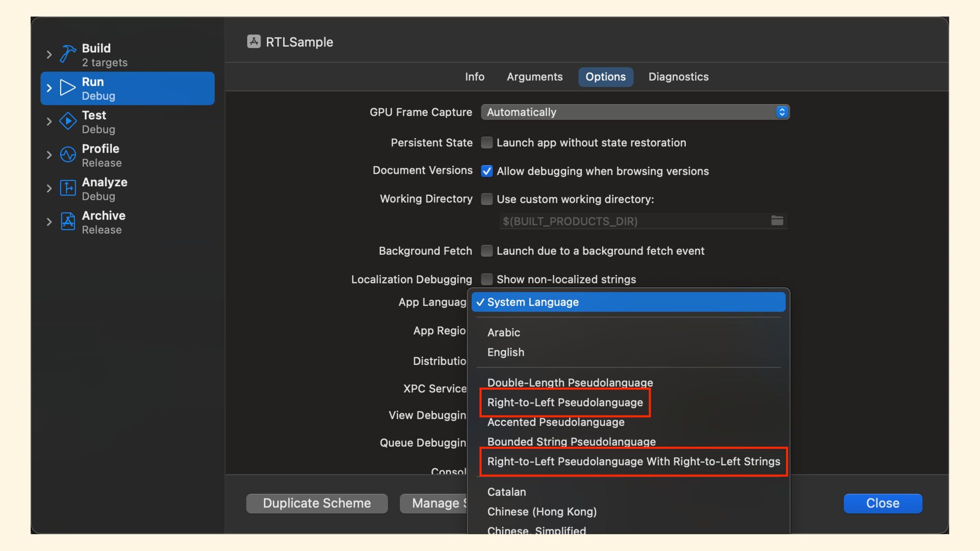The height and width of the screenshot is (551, 980).
Task: Click the blue Close button
Action: (883, 504)
